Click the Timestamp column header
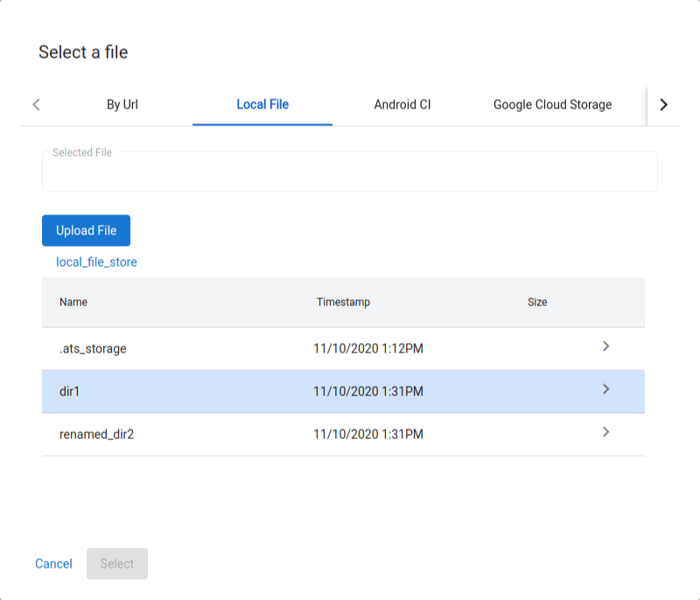Viewport: 700px width, 600px height. pyautogui.click(x=343, y=302)
